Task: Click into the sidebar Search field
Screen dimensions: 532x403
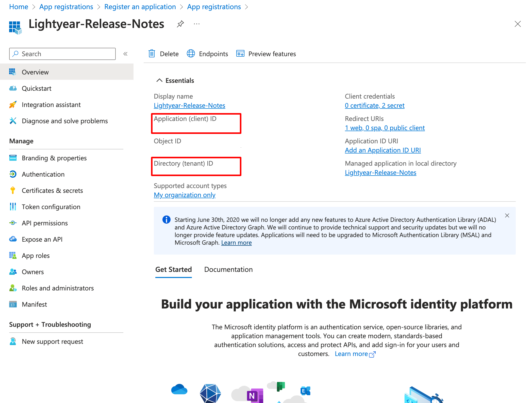Action: tap(62, 54)
